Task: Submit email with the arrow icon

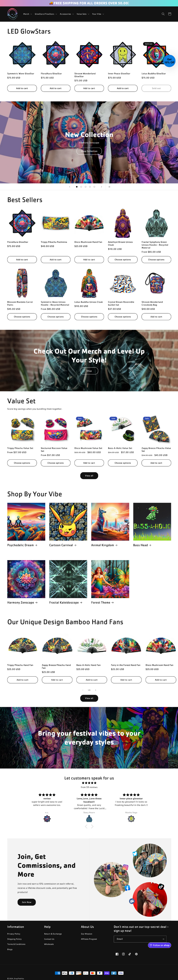Action: tap(163, 939)
